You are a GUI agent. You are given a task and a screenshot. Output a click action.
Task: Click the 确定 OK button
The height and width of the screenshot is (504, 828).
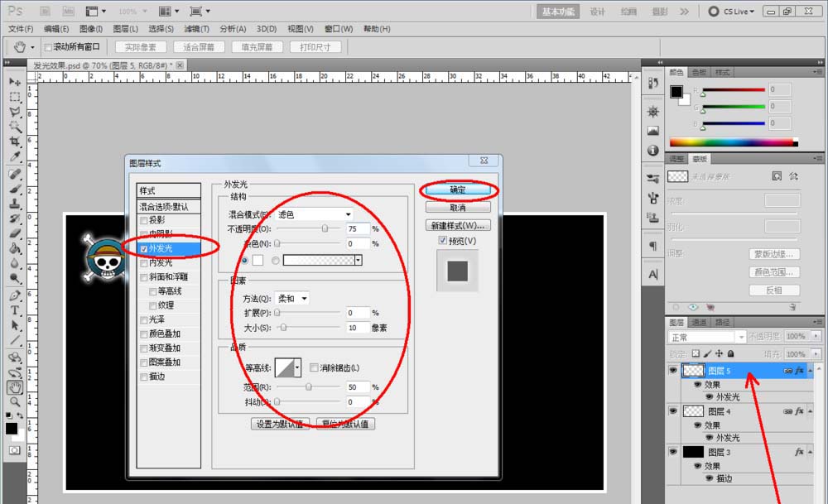coord(458,190)
